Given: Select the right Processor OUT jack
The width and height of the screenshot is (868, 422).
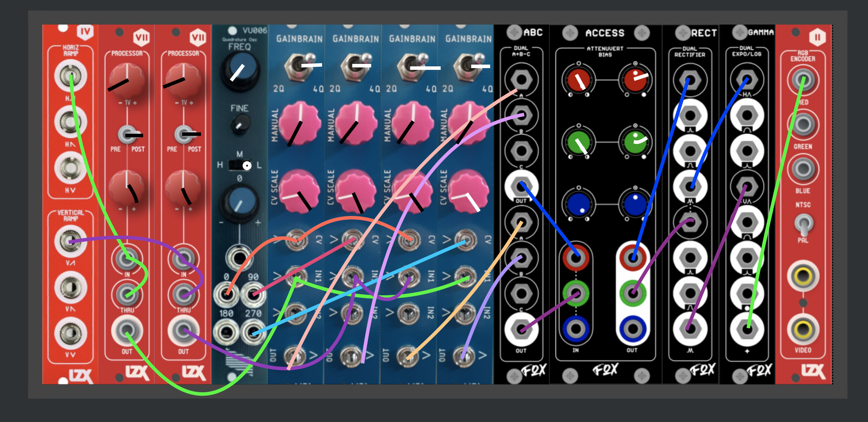Looking at the screenshot, I should pos(183,331).
